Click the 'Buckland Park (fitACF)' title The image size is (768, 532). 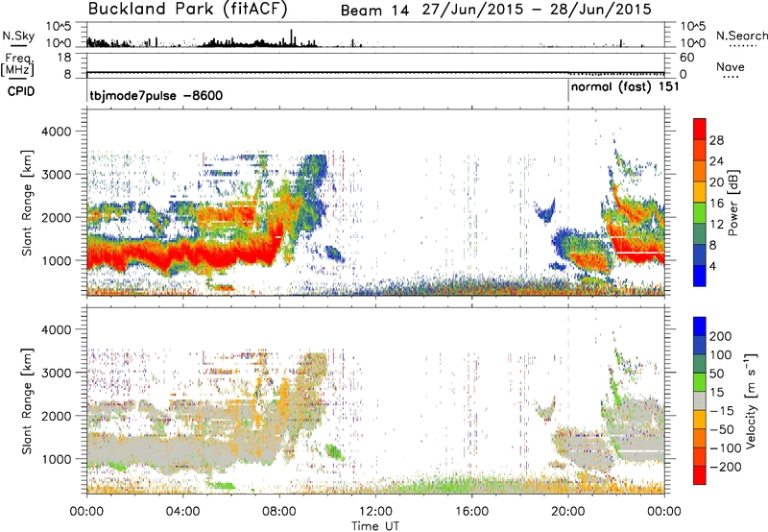click(x=187, y=9)
